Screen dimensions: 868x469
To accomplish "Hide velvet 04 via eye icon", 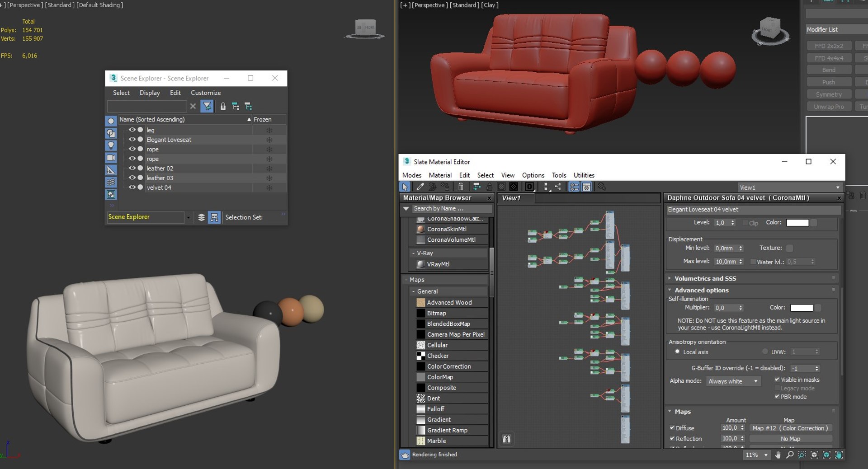I will pyautogui.click(x=132, y=187).
